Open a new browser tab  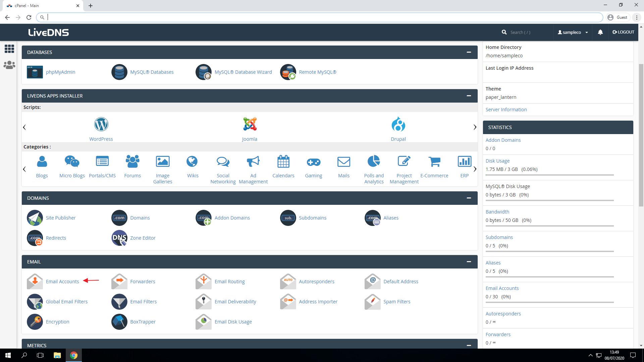click(x=91, y=6)
